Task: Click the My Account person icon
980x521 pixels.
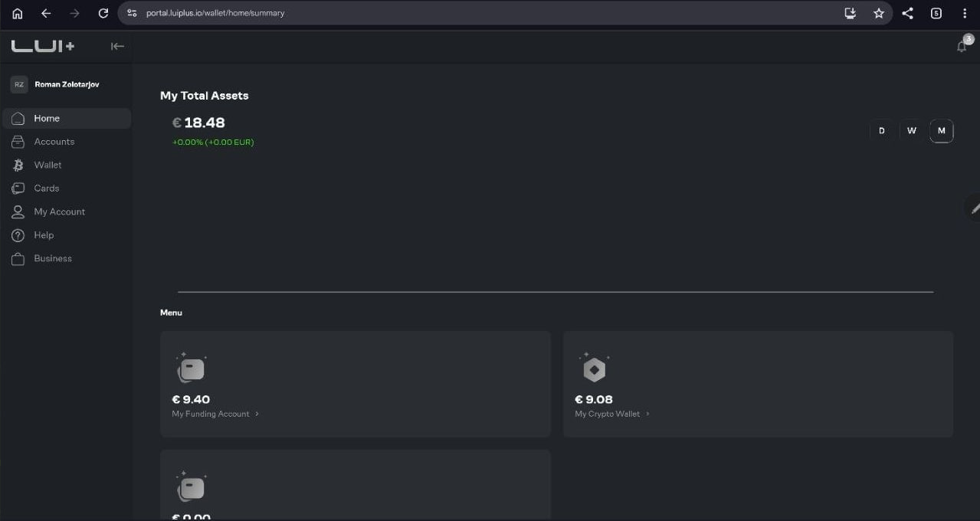Action: (x=18, y=211)
